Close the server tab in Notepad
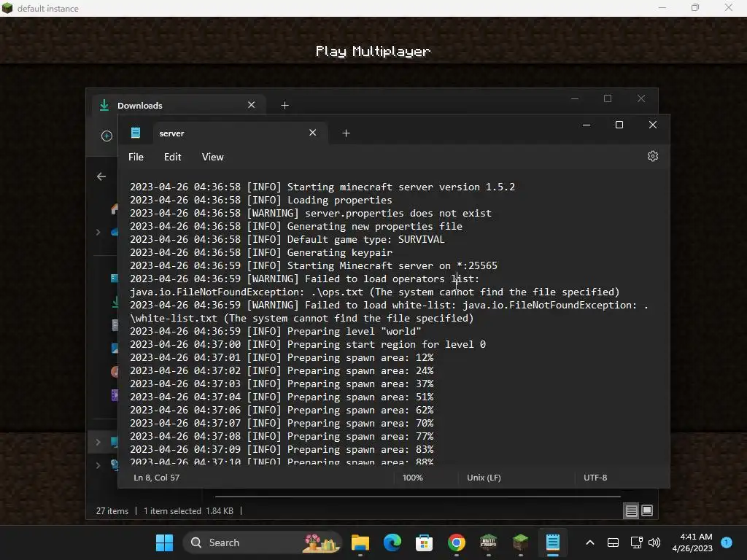This screenshot has height=560, width=747. [312, 133]
